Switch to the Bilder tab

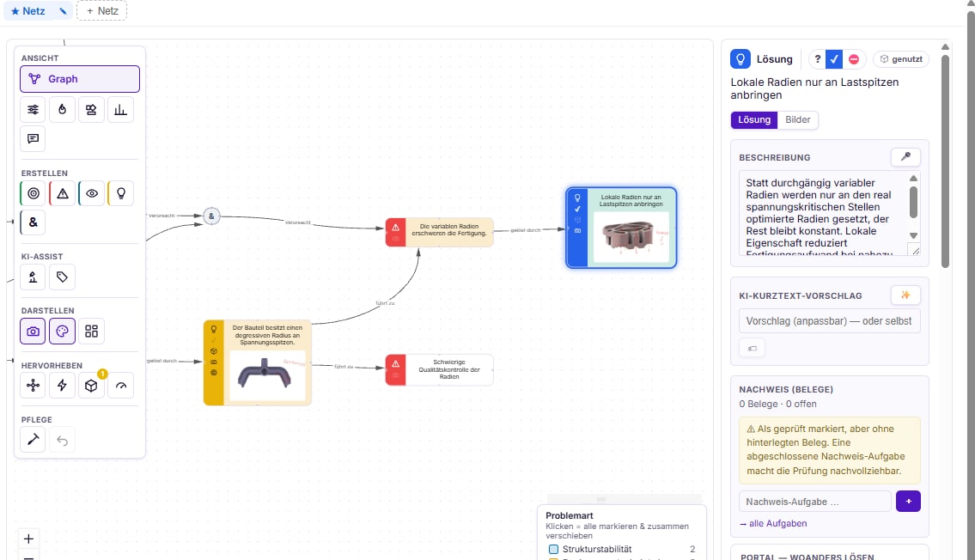[x=798, y=120]
